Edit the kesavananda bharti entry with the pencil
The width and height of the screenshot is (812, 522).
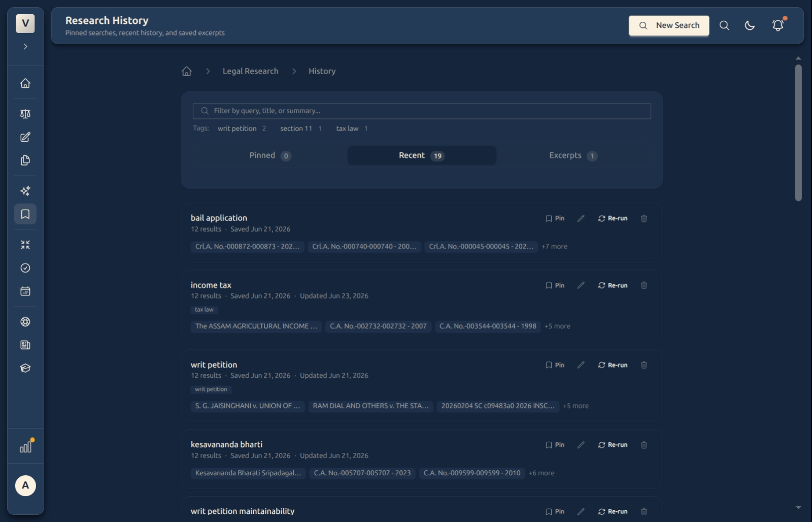[x=581, y=445]
